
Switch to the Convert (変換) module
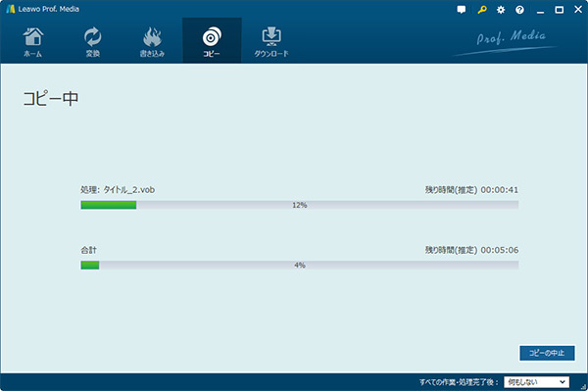pos(92,42)
